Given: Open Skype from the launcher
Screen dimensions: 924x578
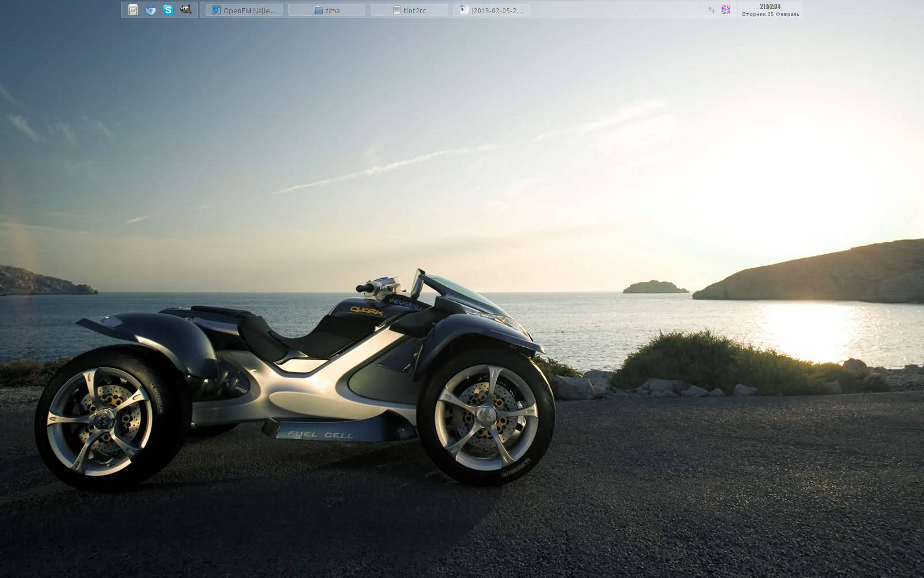Looking at the screenshot, I should point(168,10).
